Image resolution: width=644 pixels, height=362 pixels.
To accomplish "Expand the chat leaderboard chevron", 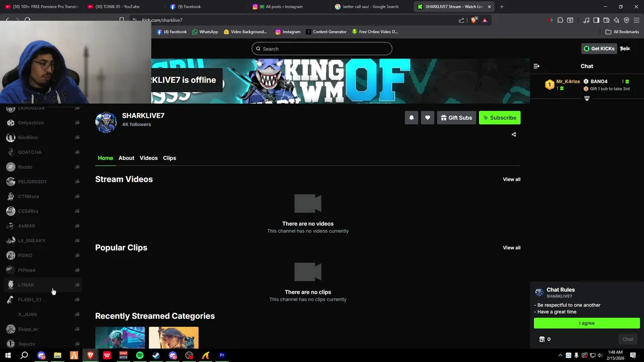I will coord(587,99).
